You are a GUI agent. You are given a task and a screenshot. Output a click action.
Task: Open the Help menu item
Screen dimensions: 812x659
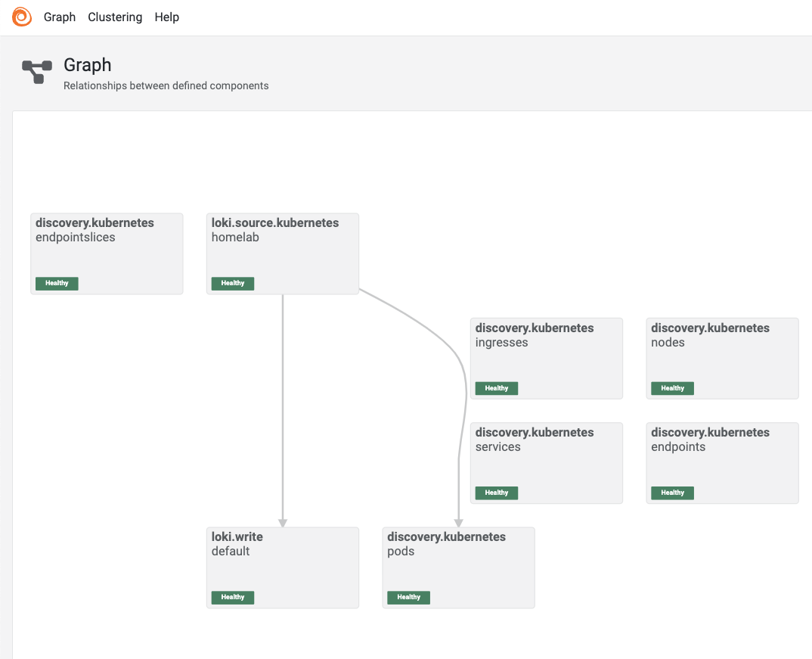pos(166,17)
